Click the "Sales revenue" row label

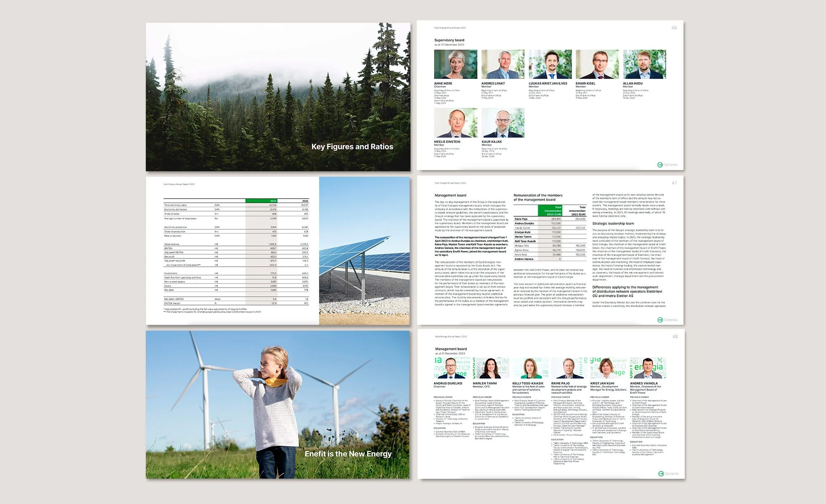click(172, 244)
